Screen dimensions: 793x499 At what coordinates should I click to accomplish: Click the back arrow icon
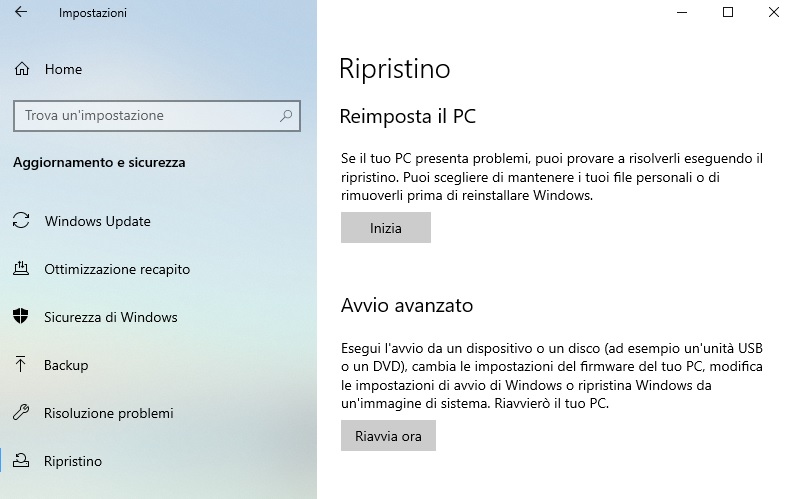pyautogui.click(x=21, y=14)
